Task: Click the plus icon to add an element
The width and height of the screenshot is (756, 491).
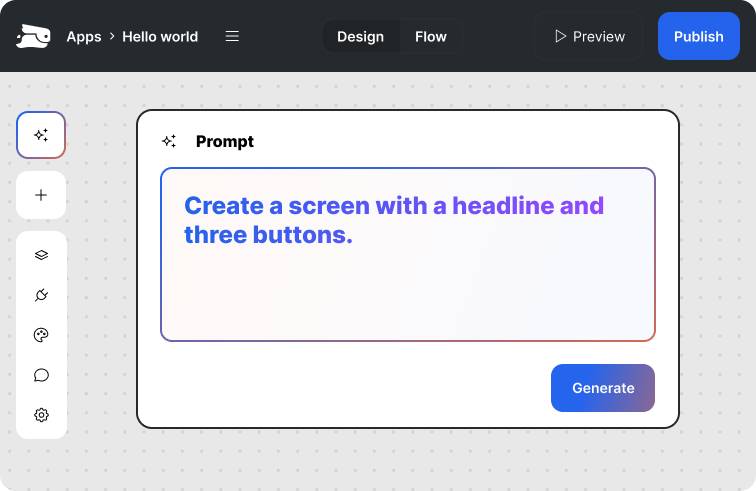Action: [41, 195]
